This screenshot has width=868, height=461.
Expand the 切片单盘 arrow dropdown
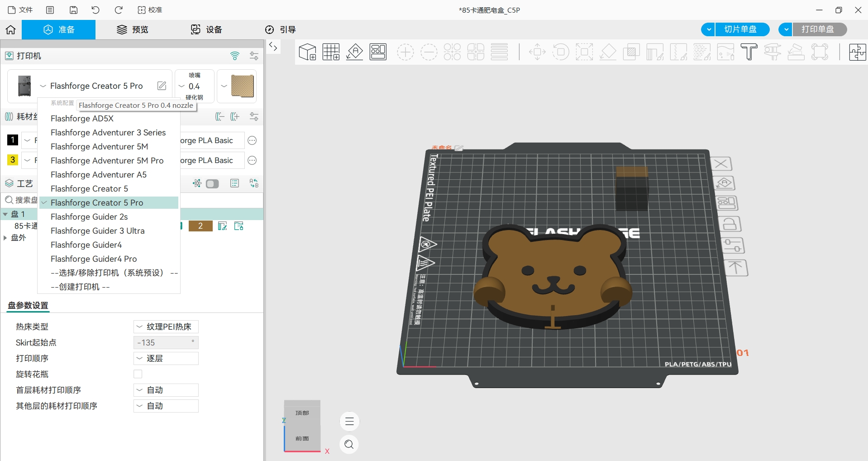point(708,29)
